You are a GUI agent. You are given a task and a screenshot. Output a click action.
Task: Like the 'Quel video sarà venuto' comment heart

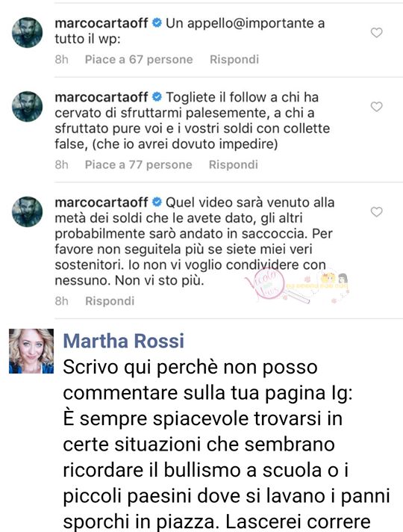coord(376,212)
